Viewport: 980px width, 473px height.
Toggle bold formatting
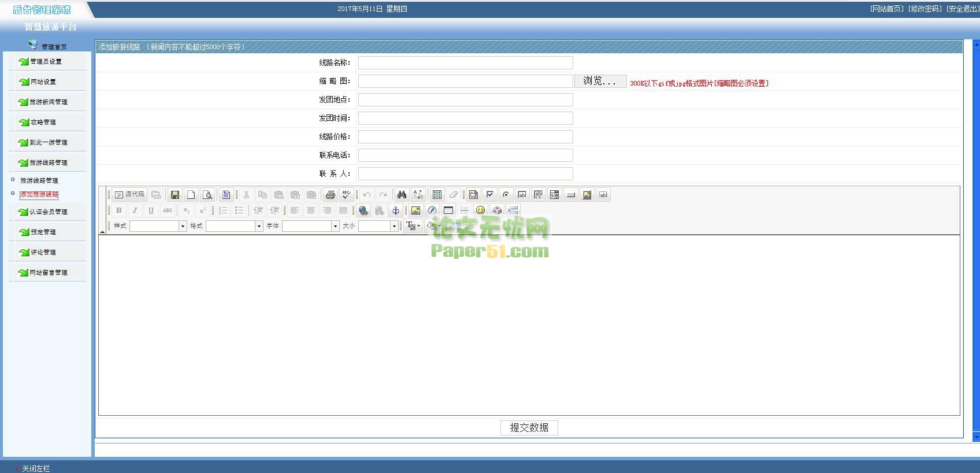point(118,210)
